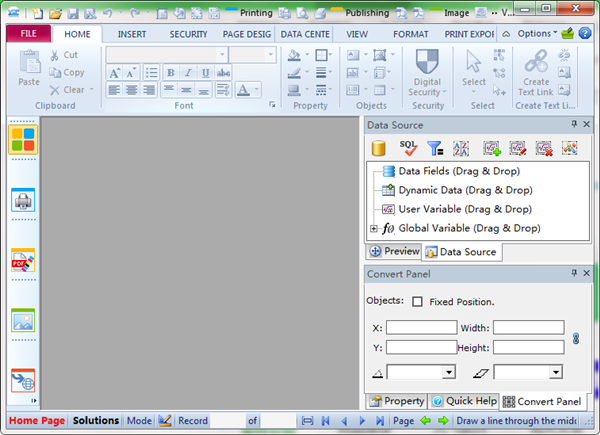Click the Width input field
Screen dimensions: 600x435
click(x=528, y=327)
